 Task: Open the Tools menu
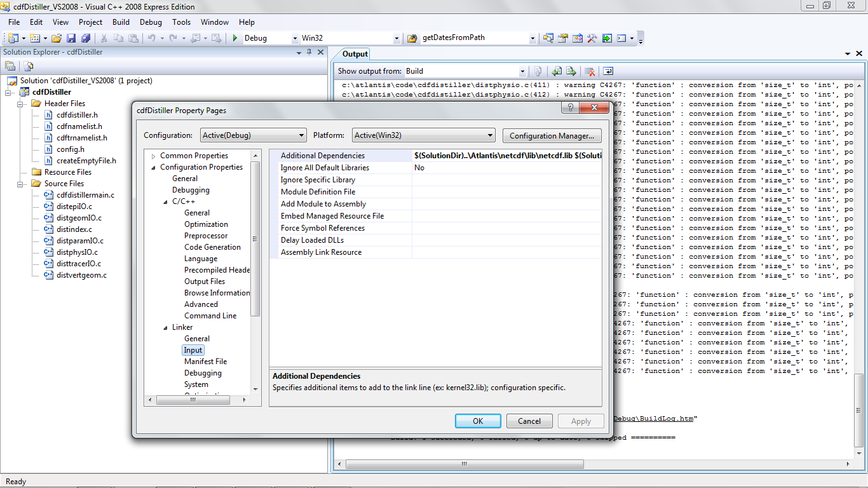tap(181, 22)
